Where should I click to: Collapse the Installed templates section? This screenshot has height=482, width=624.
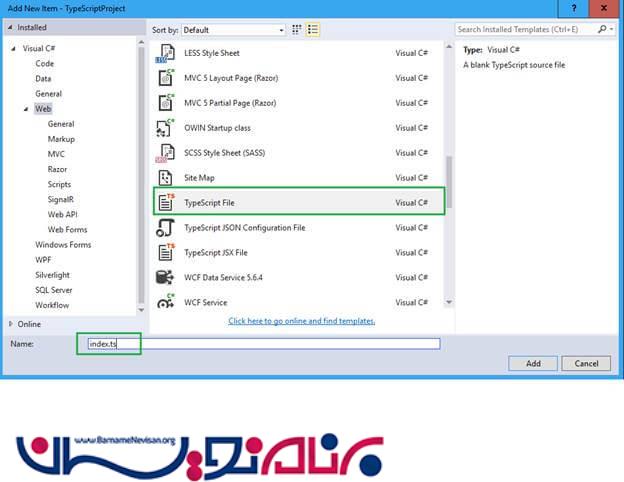11,28
